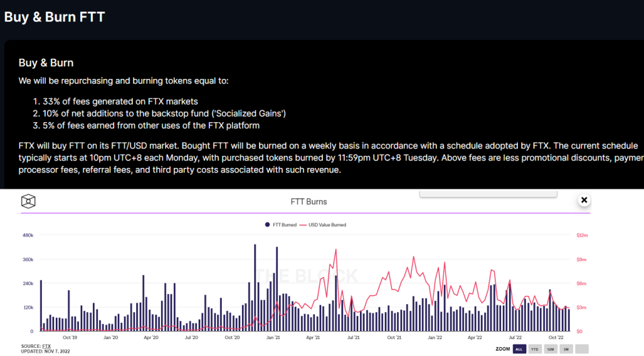Click the "Jul '21" x-axis label
The height and width of the screenshot is (356, 644).
click(353, 338)
